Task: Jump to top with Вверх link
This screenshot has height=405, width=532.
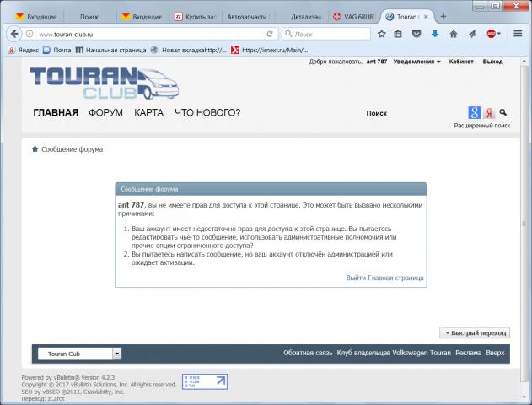Action: [x=495, y=353]
